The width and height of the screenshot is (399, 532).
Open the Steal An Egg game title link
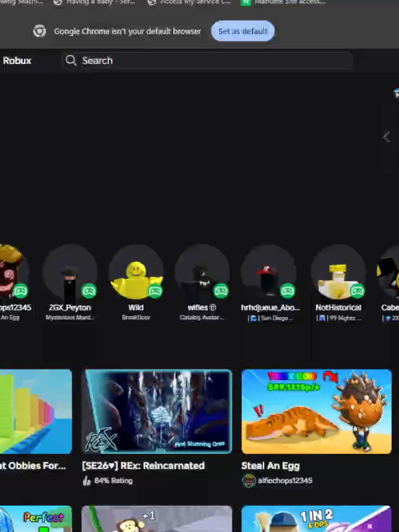270,465
